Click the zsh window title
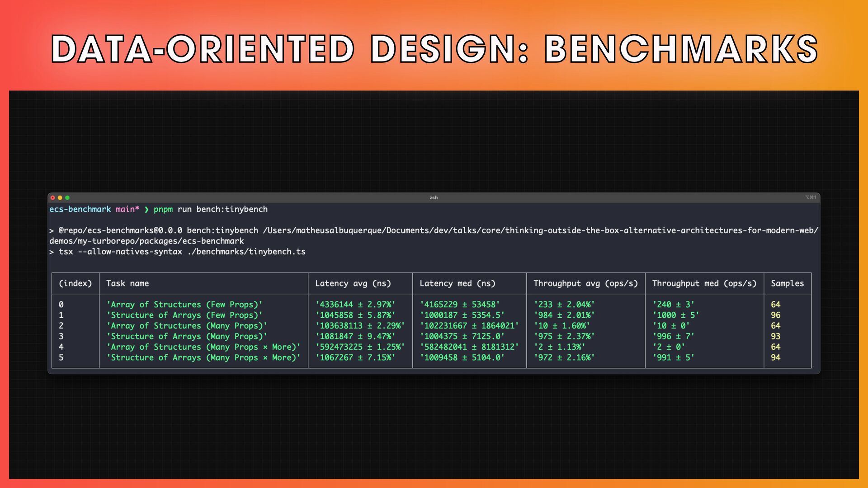 click(434, 197)
